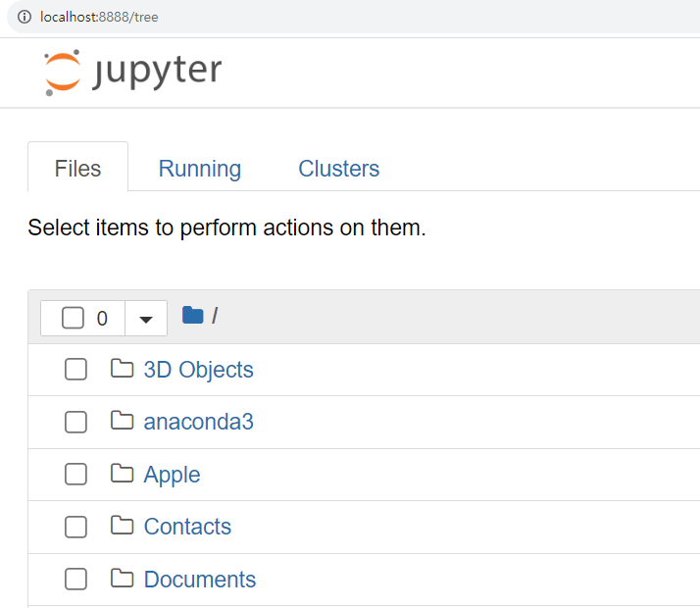Image resolution: width=700 pixels, height=608 pixels.
Task: Switch to the Running tab
Action: coord(200,169)
